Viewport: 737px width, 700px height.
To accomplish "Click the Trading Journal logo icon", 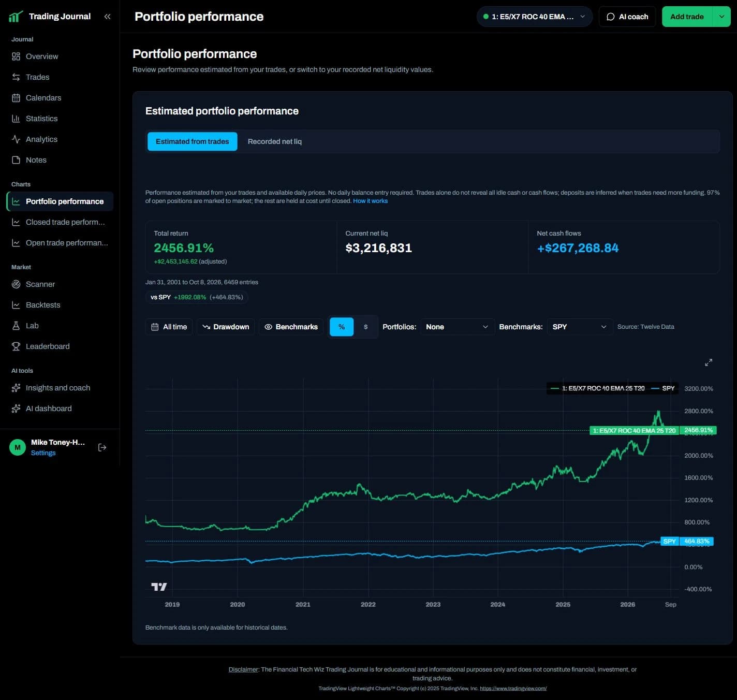I will coord(16,17).
